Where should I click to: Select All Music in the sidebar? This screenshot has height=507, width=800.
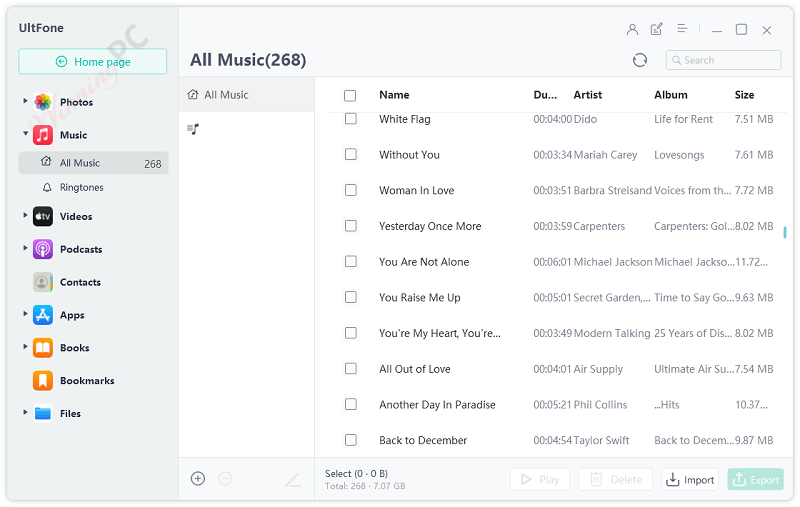coord(93,163)
